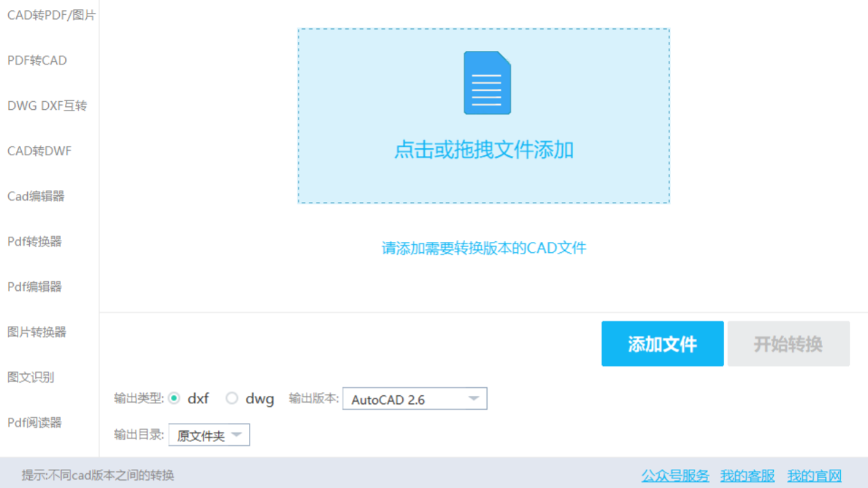
Task: Select 图片转换器 in the sidebar
Action: tap(37, 332)
